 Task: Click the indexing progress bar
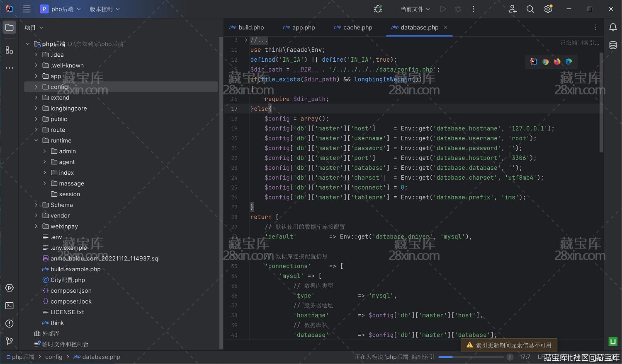point(471,357)
